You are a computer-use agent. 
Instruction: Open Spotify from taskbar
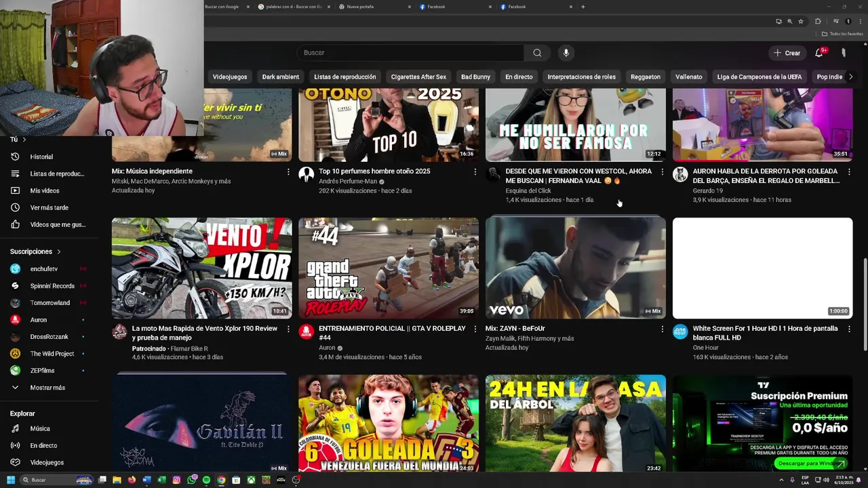tap(206, 480)
